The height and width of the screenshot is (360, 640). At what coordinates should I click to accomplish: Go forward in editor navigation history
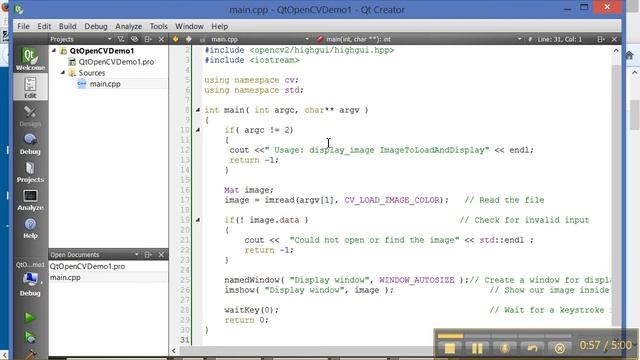[189, 39]
